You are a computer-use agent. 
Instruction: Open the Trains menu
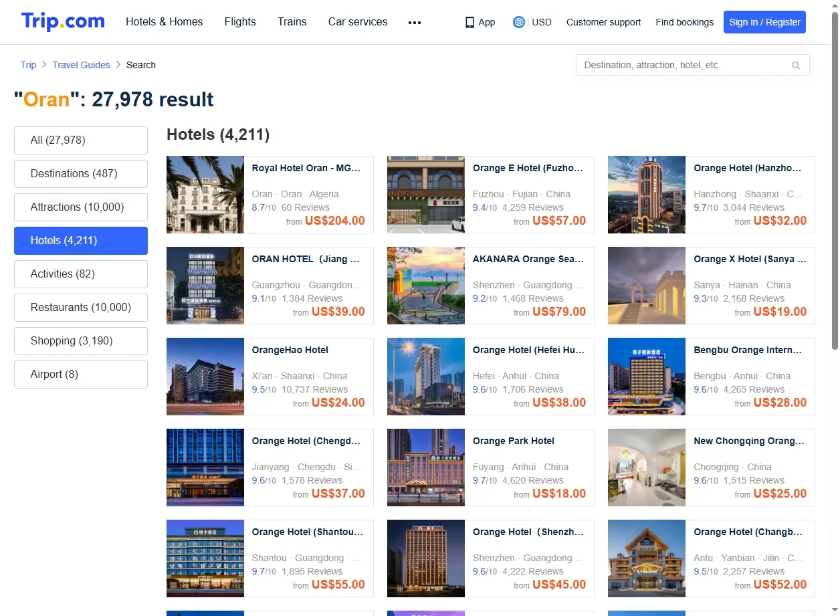coord(292,21)
